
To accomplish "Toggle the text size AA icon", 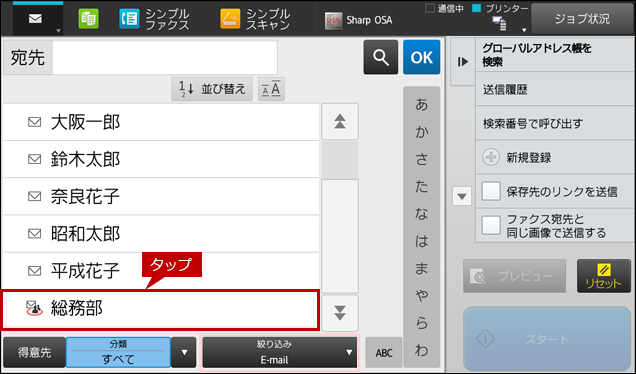I will 271,89.
